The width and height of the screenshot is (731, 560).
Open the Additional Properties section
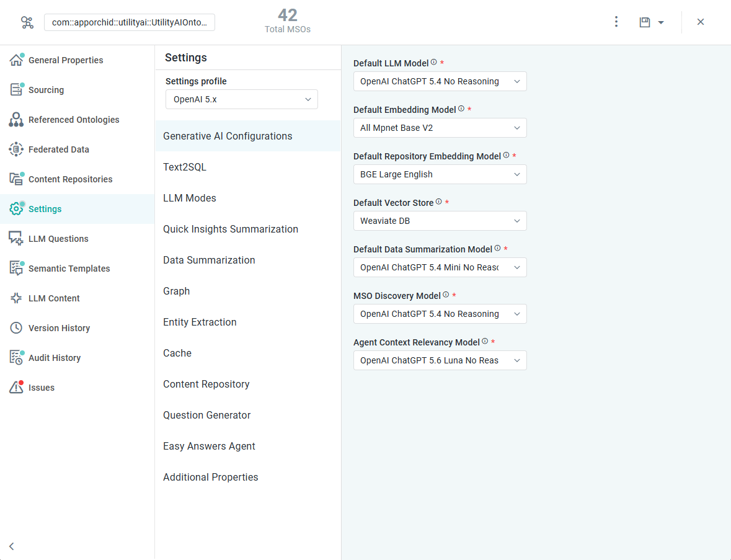248,477
